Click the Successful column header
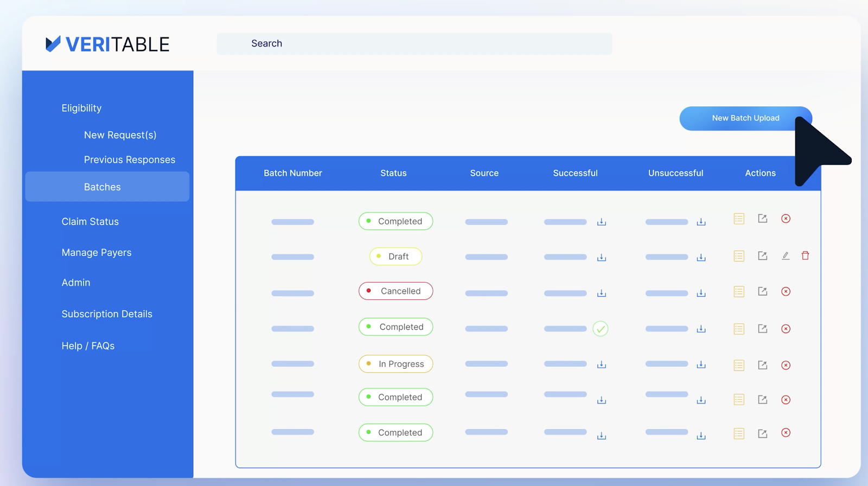 575,173
